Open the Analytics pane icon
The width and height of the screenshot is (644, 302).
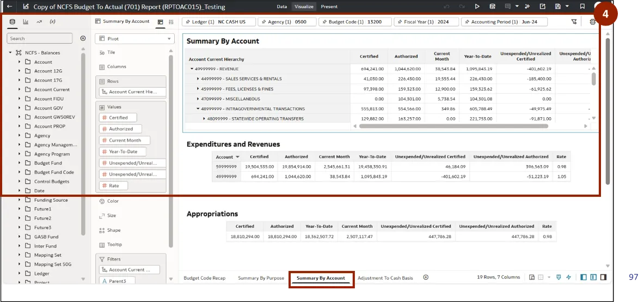point(39,22)
